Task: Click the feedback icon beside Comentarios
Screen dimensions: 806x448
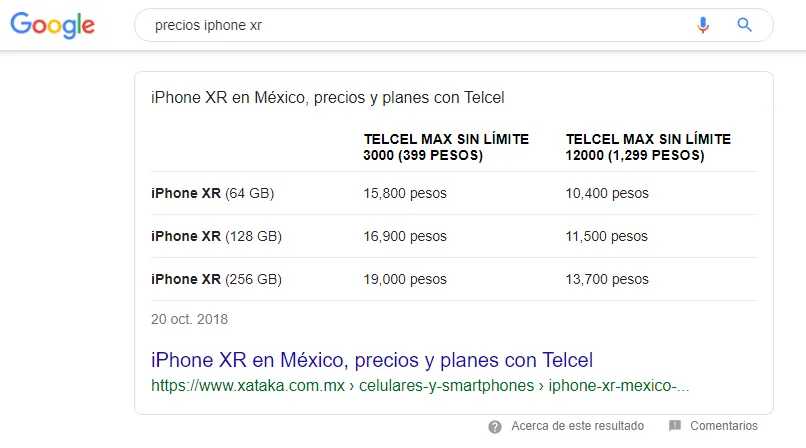Action: coord(675,426)
